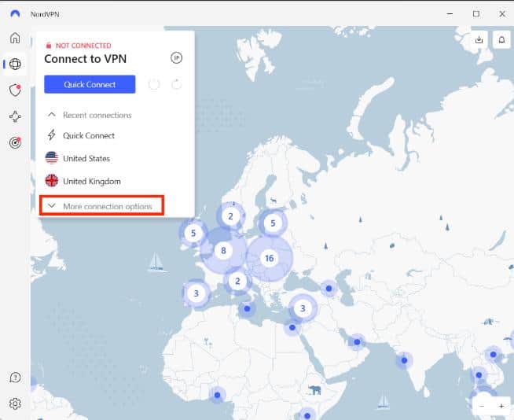The width and height of the screenshot is (514, 420).
Task: Select map cluster showing 16 servers
Action: point(269,259)
